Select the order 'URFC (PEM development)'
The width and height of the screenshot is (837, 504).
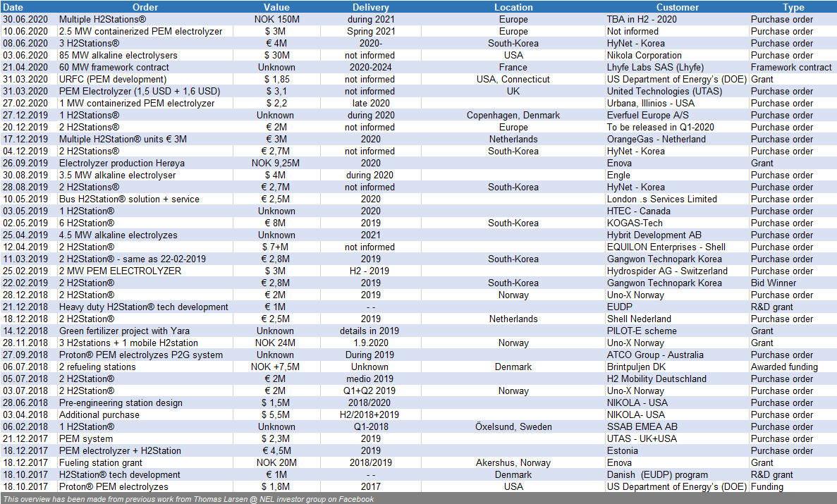[x=113, y=79]
